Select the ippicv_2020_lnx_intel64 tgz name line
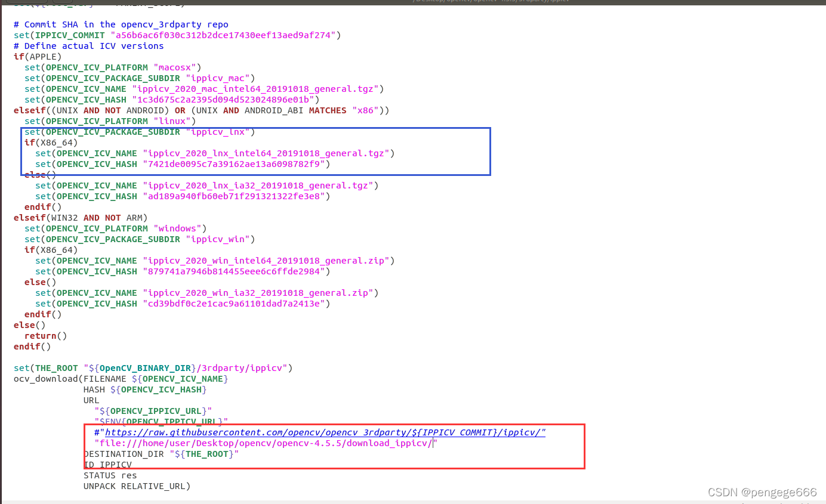The height and width of the screenshot is (504, 826). [215, 153]
